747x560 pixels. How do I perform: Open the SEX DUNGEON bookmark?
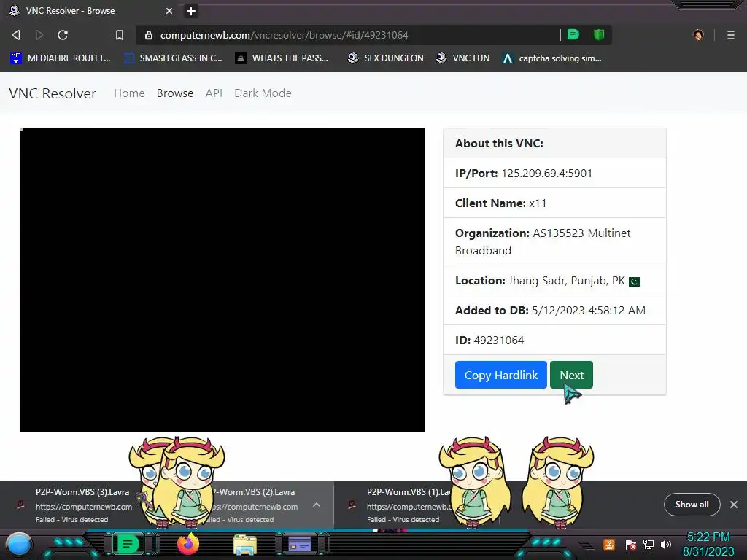(385, 58)
